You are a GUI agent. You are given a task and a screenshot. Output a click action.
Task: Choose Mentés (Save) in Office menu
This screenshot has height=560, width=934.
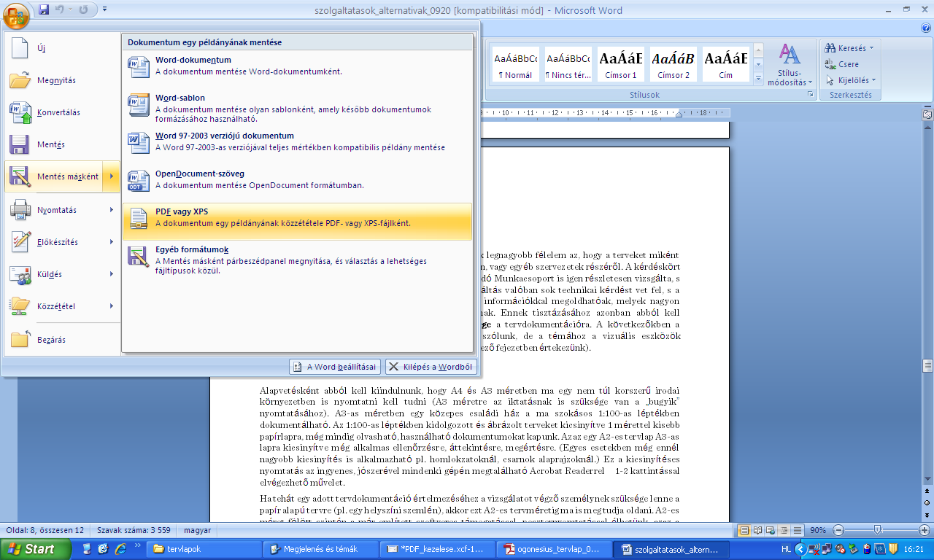[62, 144]
